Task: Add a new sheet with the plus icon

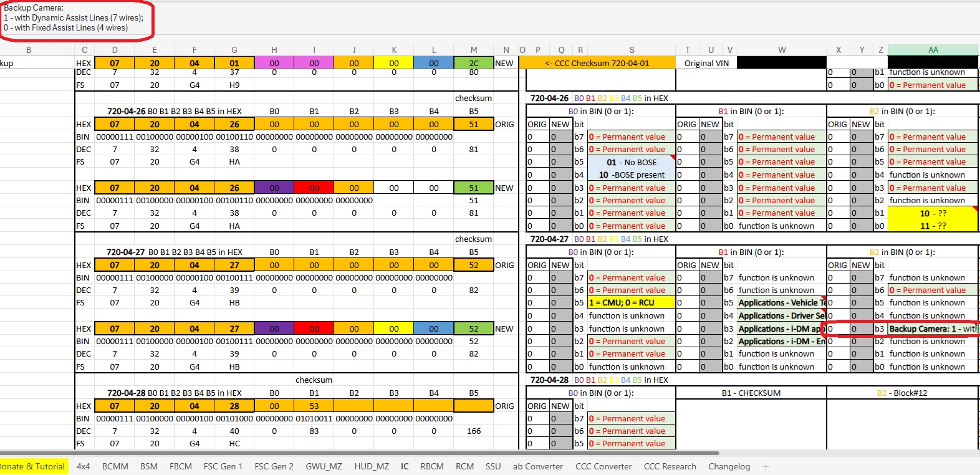Action: (x=766, y=466)
